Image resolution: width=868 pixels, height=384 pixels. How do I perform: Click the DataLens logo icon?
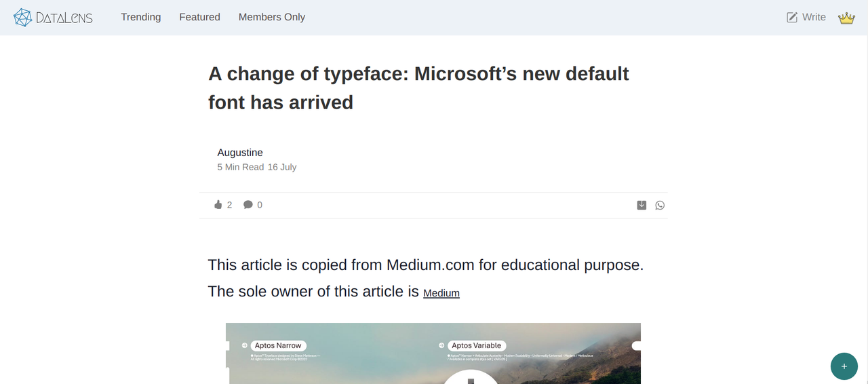[23, 18]
